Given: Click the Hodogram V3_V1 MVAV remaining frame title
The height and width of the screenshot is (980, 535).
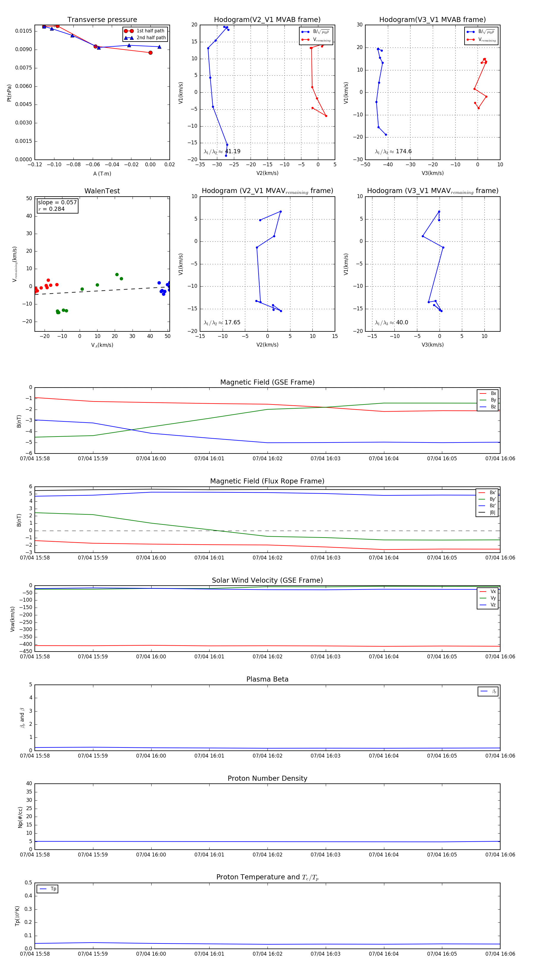Looking at the screenshot, I should pyautogui.click(x=432, y=191).
